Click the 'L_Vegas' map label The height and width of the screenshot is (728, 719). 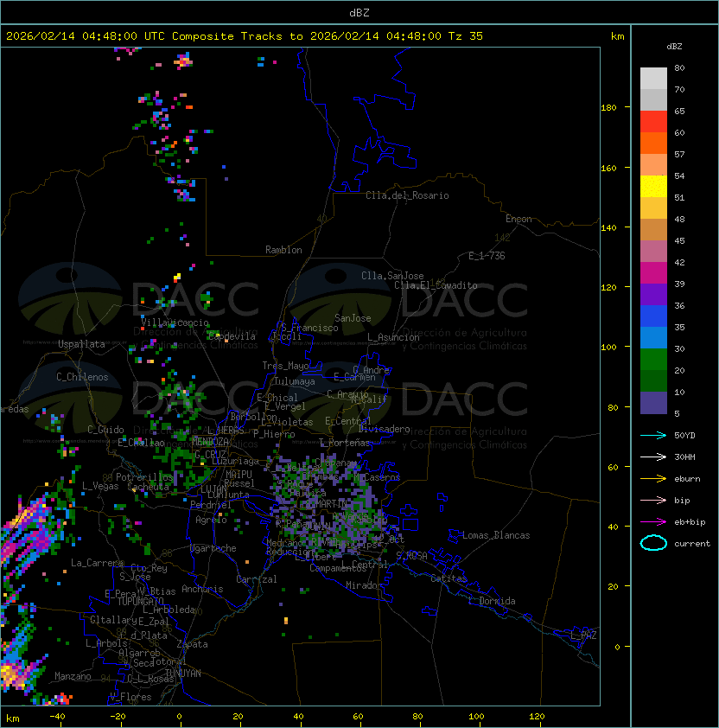(100, 486)
